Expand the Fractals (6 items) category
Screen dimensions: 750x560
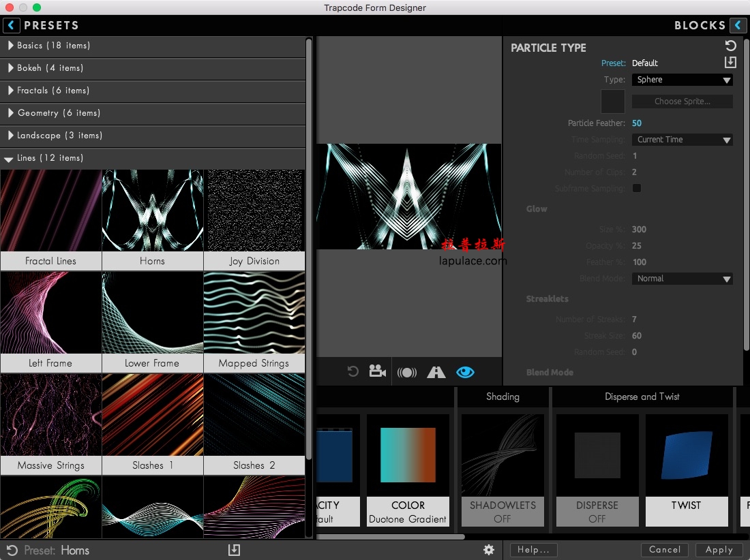tap(153, 91)
